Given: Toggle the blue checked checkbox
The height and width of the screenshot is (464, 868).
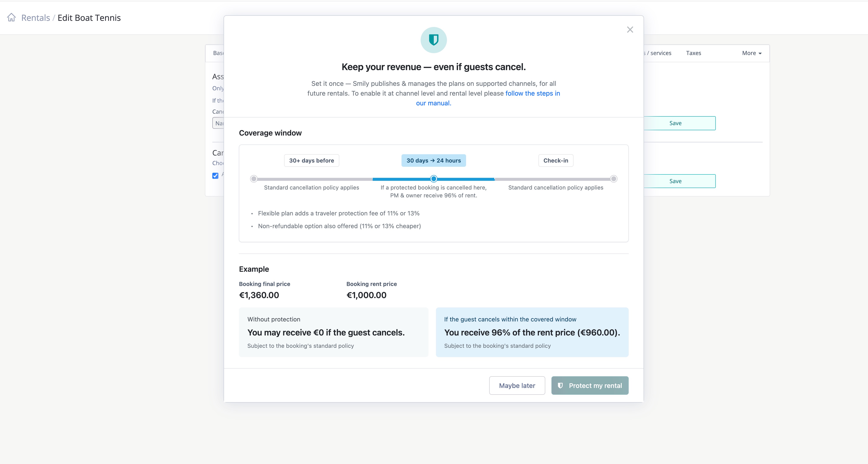Looking at the screenshot, I should [215, 176].
